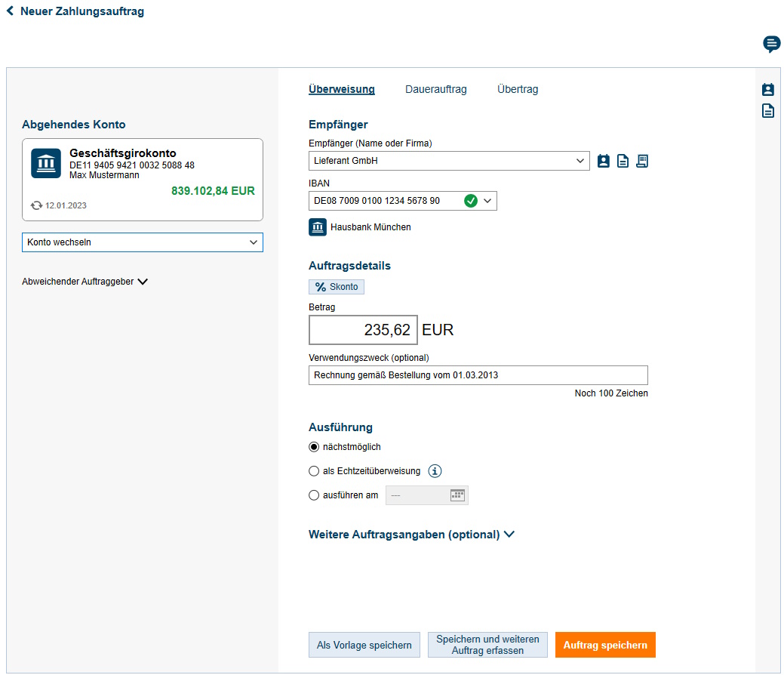Open the Konto wechseln dropdown
The height and width of the screenshot is (675, 784).
click(x=143, y=242)
